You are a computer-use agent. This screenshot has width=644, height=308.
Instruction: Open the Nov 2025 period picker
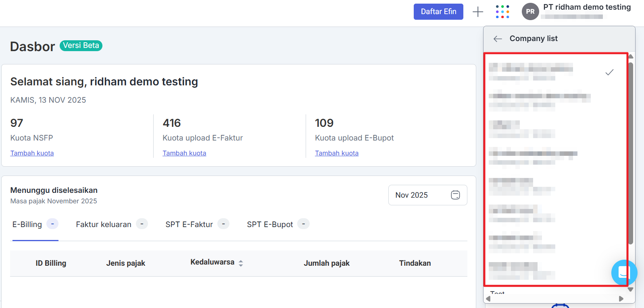coord(427,195)
